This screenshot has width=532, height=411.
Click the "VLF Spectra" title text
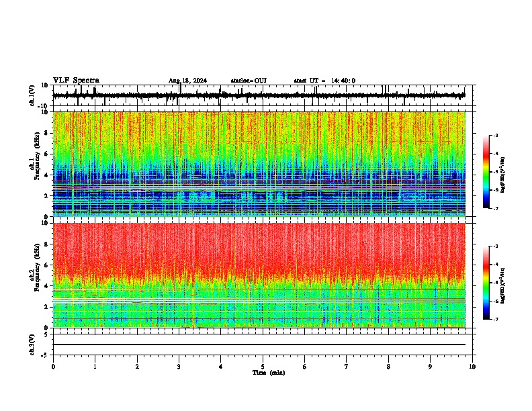[76, 81]
